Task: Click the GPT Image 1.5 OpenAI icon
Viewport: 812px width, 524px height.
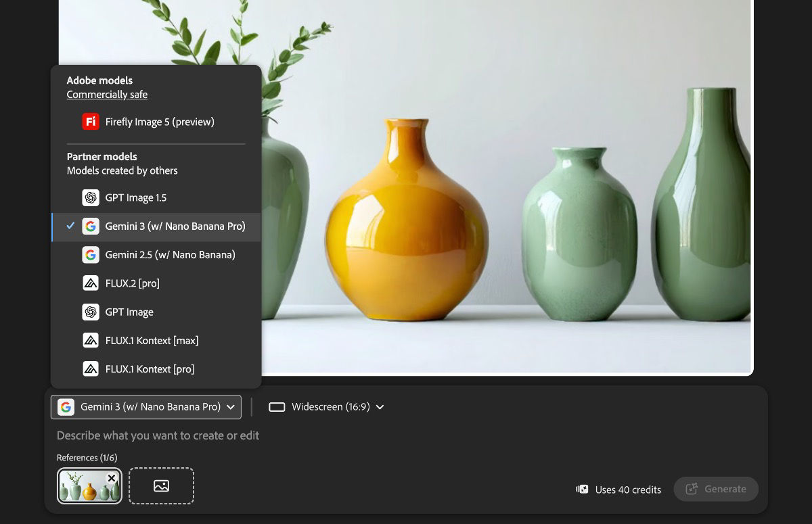Action: 91,197
